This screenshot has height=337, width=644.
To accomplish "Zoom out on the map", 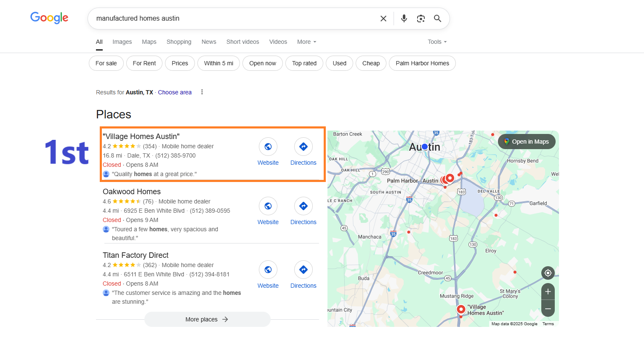I will click(x=548, y=309).
